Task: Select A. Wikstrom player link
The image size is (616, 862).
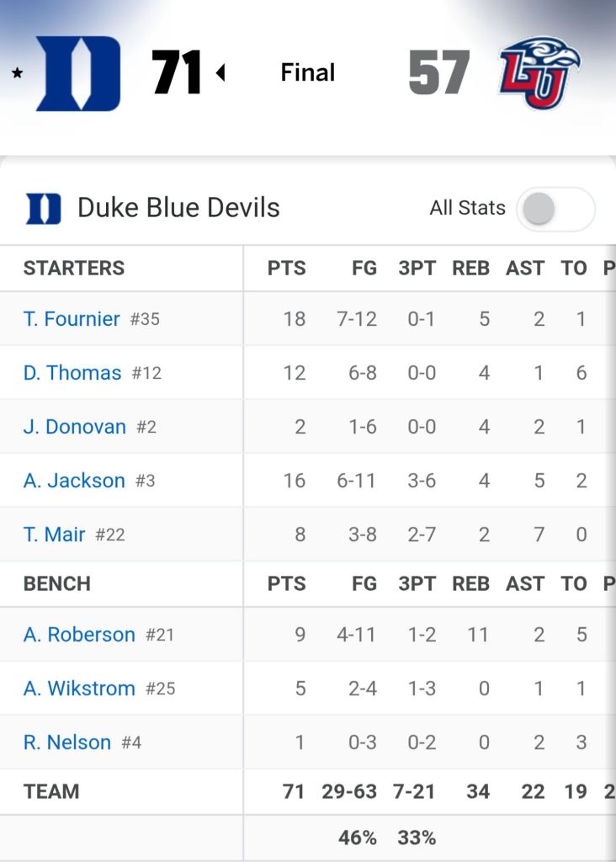Action: 79,689
